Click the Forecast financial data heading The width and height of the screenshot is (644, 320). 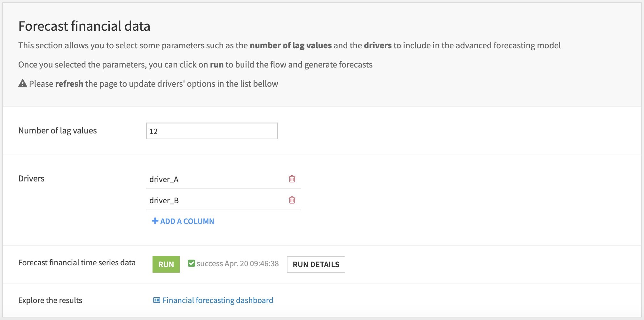pos(84,26)
